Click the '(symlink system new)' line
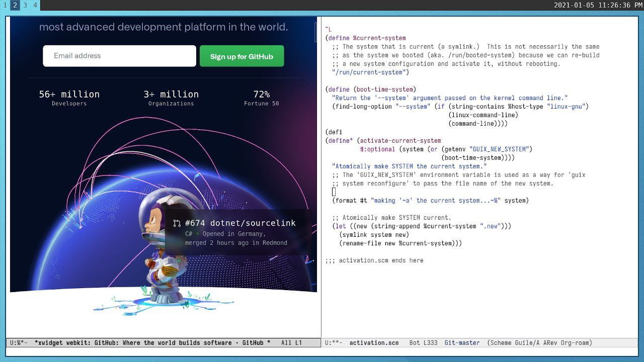The image size is (644, 362). pos(374,235)
